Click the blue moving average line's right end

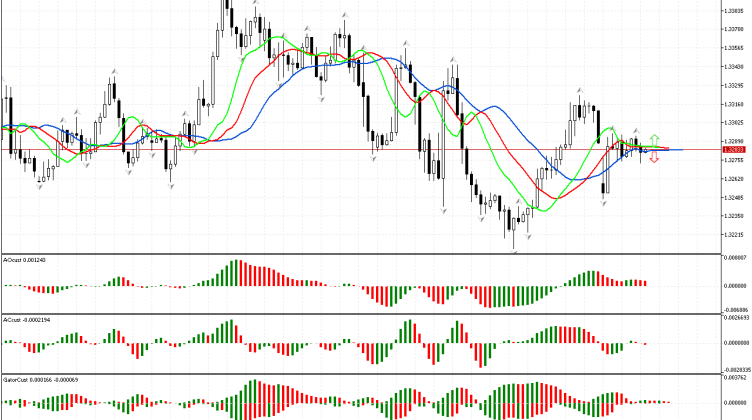click(680, 150)
